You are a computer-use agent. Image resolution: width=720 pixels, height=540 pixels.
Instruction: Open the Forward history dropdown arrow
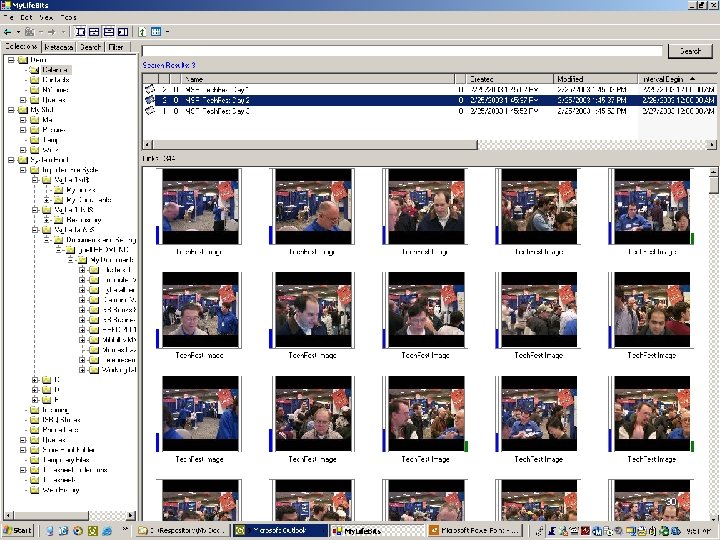pos(63,32)
